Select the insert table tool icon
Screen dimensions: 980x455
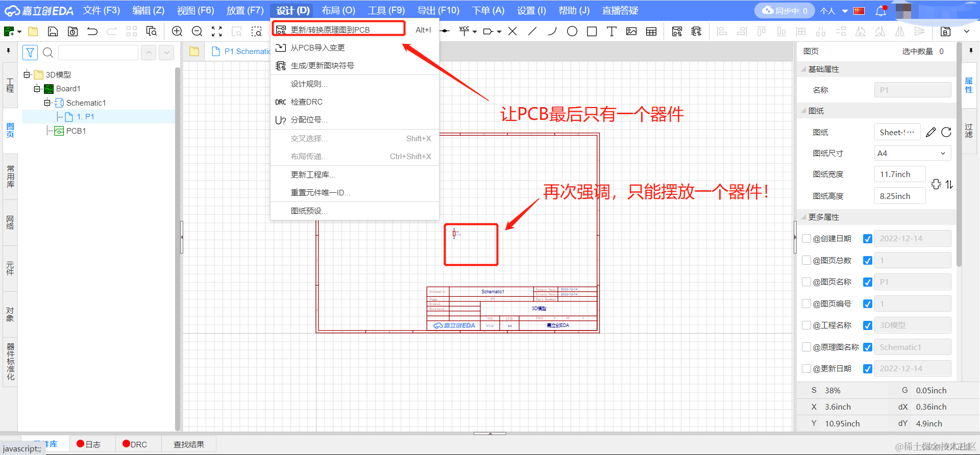[651, 32]
